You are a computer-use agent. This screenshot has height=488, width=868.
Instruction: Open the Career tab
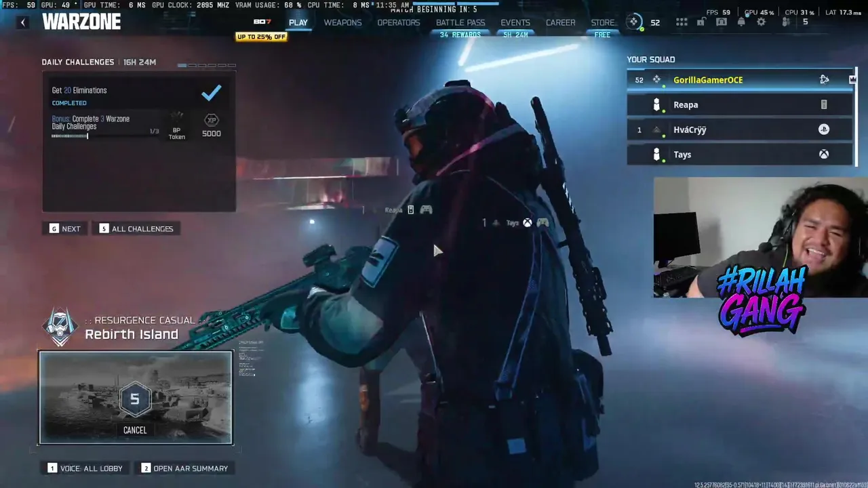(x=561, y=22)
